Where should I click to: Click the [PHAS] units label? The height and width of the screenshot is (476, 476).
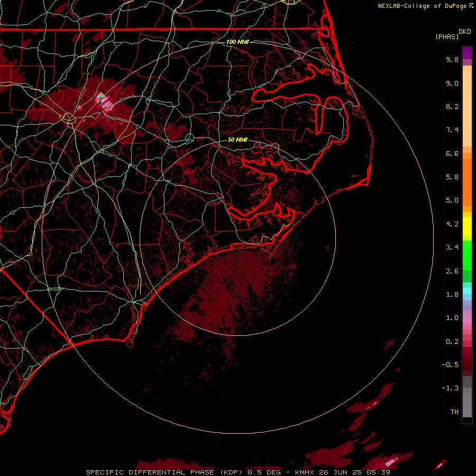click(447, 36)
